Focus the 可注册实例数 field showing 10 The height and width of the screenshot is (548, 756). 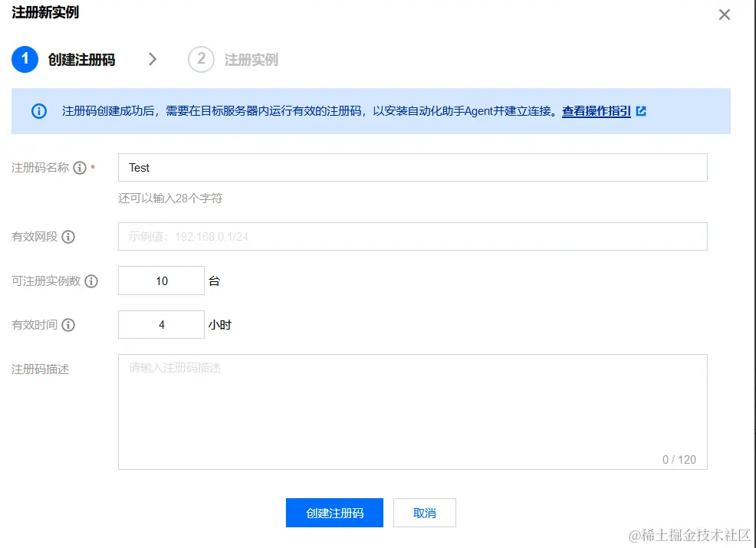pyautogui.click(x=161, y=281)
